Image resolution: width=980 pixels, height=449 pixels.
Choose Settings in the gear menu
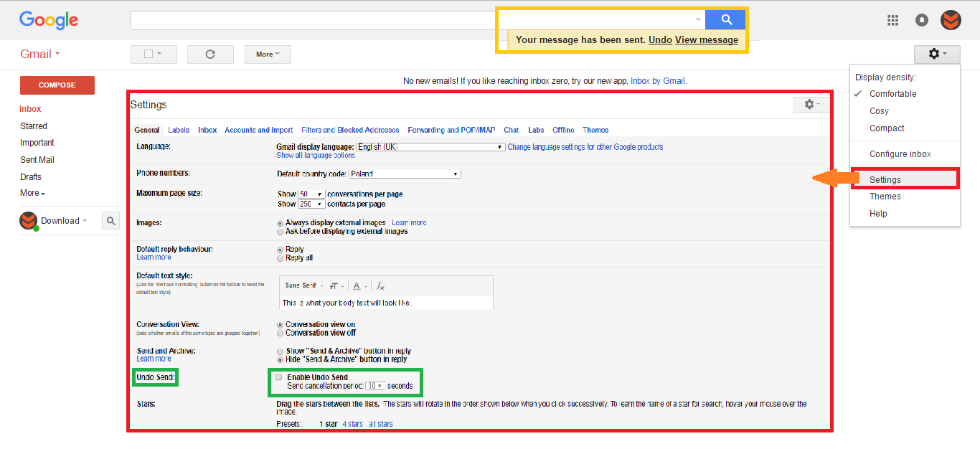click(905, 179)
